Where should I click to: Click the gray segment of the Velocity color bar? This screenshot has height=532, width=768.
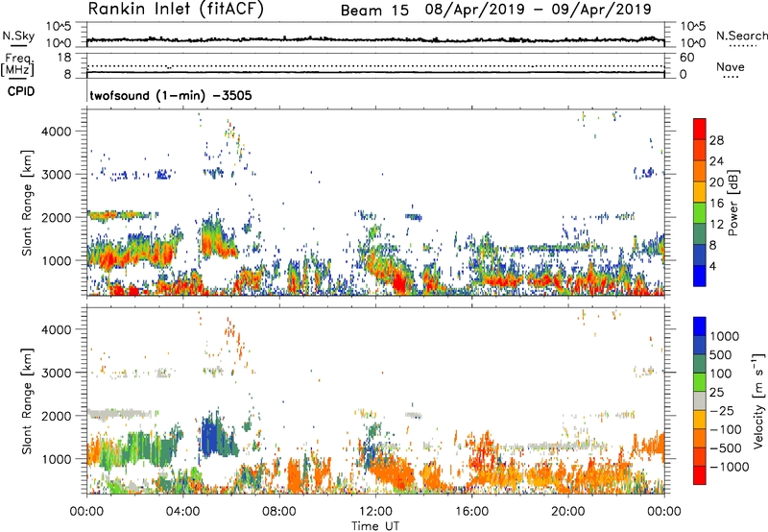click(700, 400)
